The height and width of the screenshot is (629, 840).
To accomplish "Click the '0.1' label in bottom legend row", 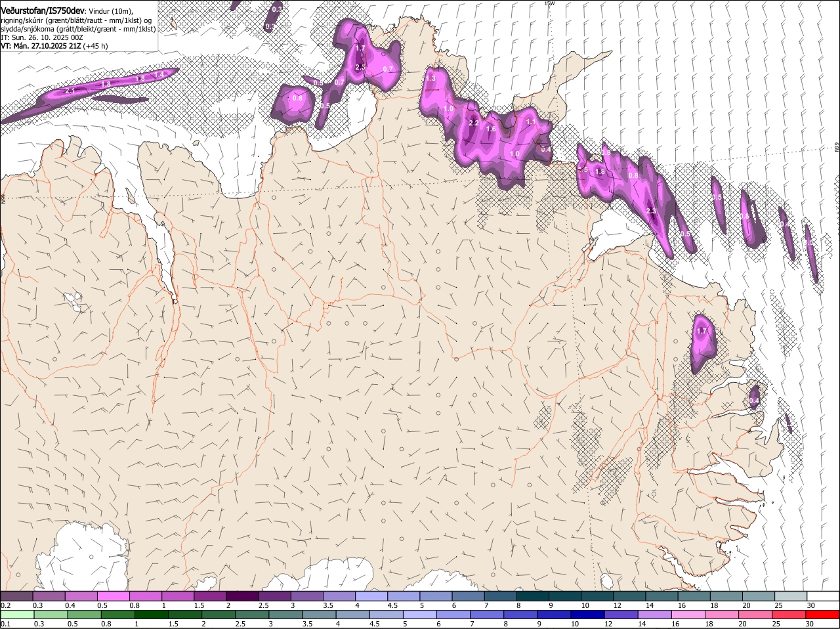I will 5,624.
